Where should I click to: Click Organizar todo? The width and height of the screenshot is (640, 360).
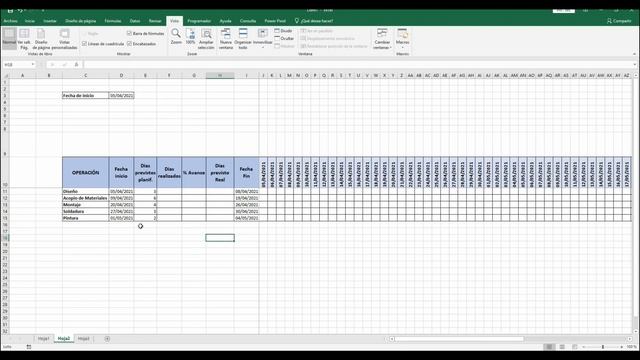point(243,39)
